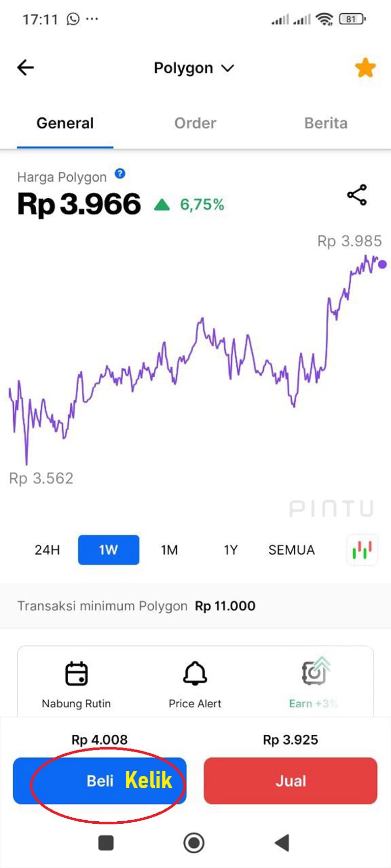Select the General tab

(65, 123)
